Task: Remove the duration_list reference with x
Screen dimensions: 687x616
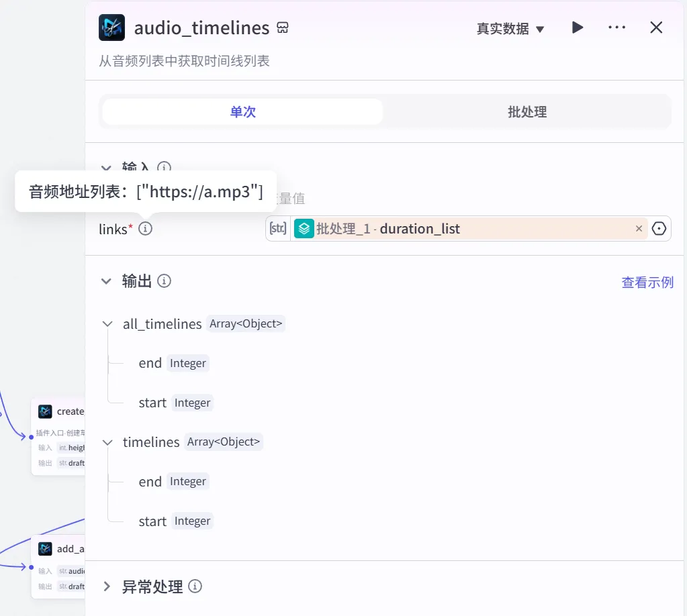Action: pyautogui.click(x=639, y=229)
